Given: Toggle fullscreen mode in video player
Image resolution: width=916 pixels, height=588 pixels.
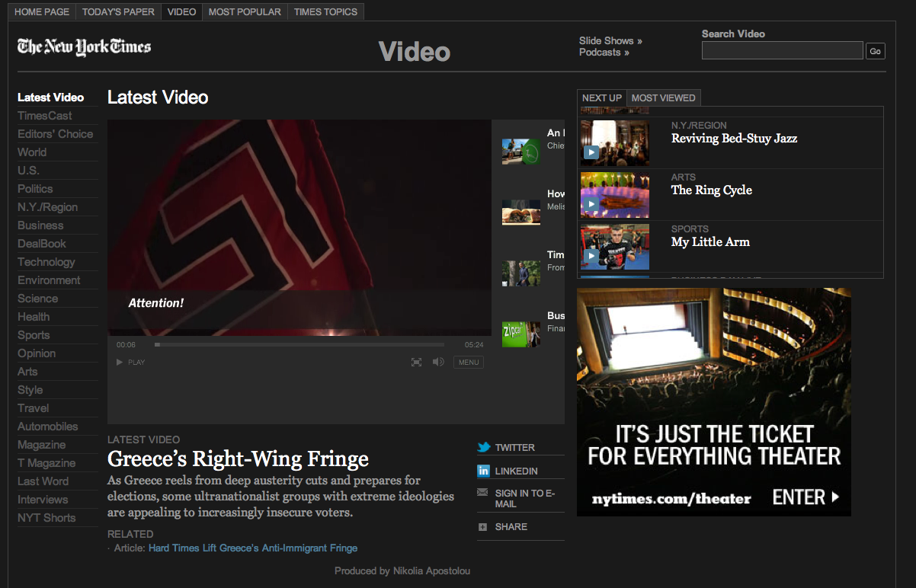Looking at the screenshot, I should click(416, 363).
